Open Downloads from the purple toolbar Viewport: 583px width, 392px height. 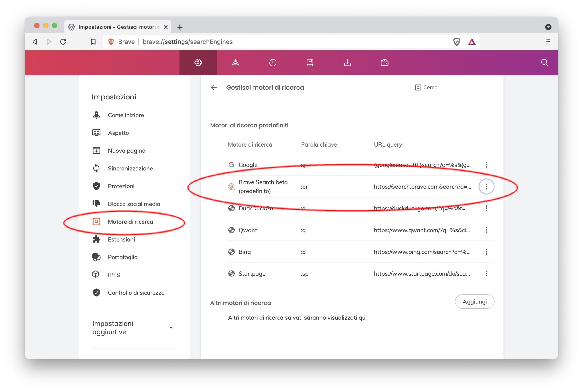tap(347, 63)
